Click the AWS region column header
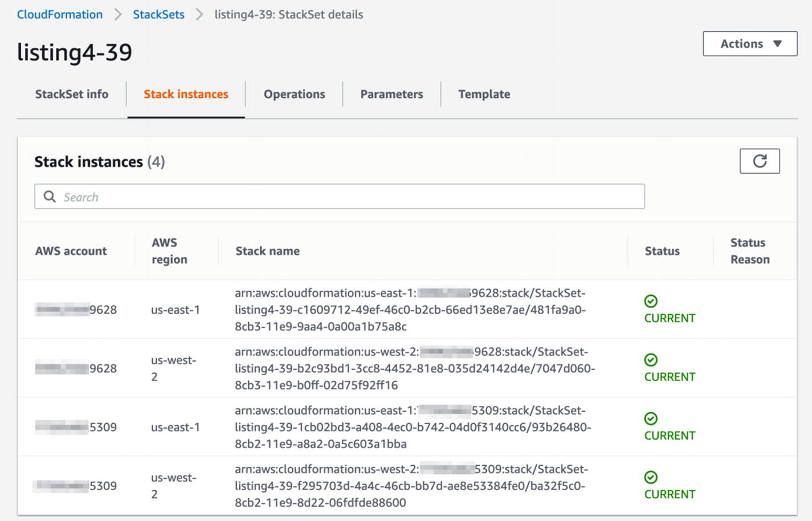Screen dimensions: 812x521 (169, 251)
